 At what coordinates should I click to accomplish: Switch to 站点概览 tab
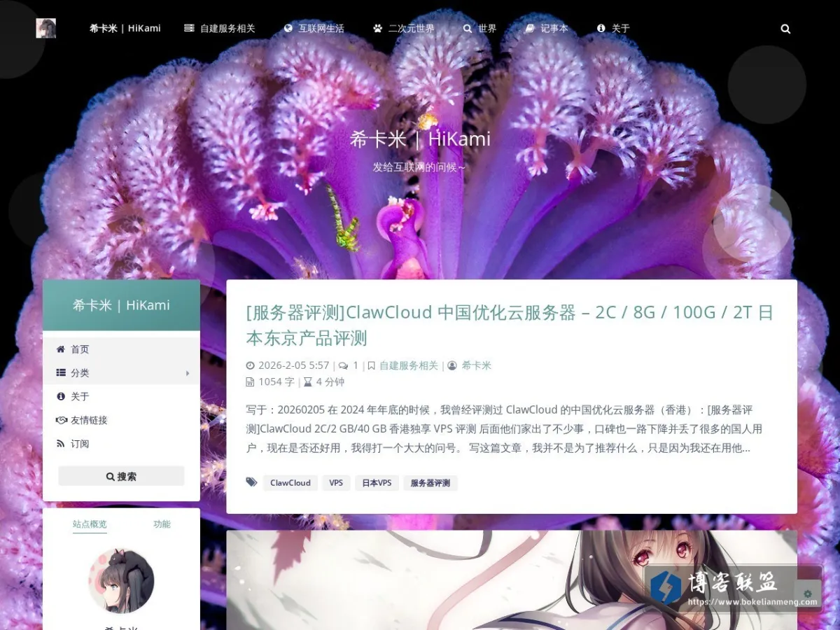coord(90,524)
